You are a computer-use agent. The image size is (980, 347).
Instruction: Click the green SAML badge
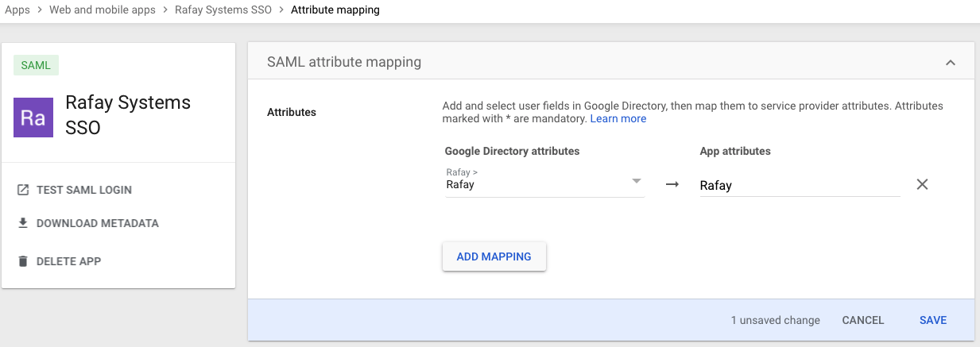coord(36,66)
